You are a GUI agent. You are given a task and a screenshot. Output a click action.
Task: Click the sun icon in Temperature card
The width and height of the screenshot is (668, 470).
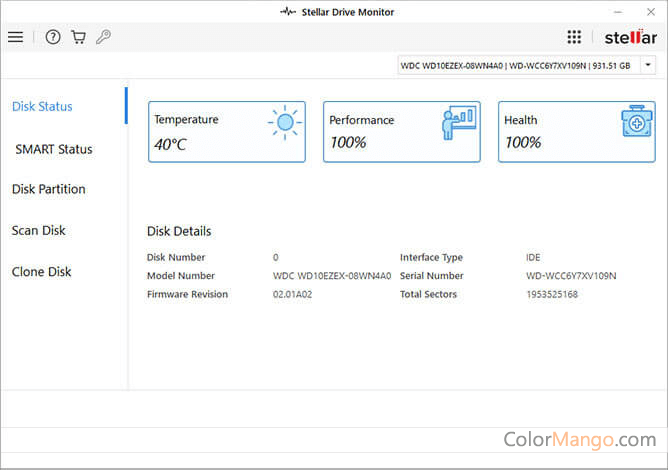point(285,122)
